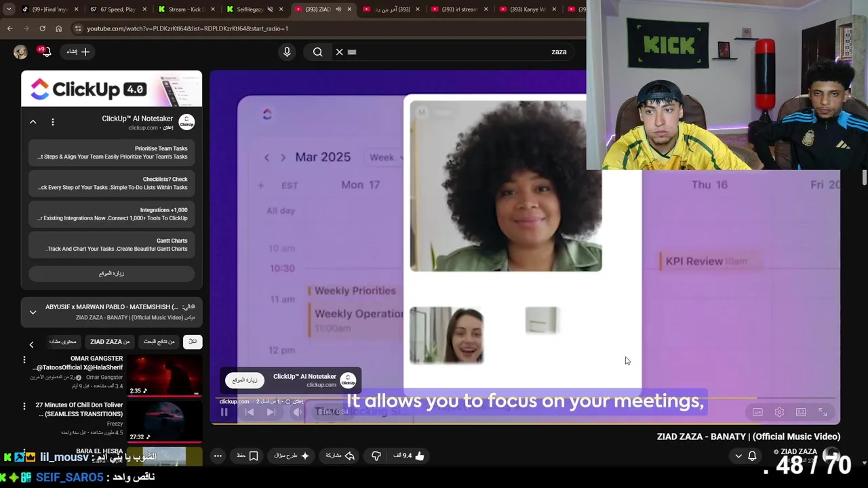The width and height of the screenshot is (868, 488).
Task: Open the ZIAD ZAZA channel name
Action: (x=799, y=451)
